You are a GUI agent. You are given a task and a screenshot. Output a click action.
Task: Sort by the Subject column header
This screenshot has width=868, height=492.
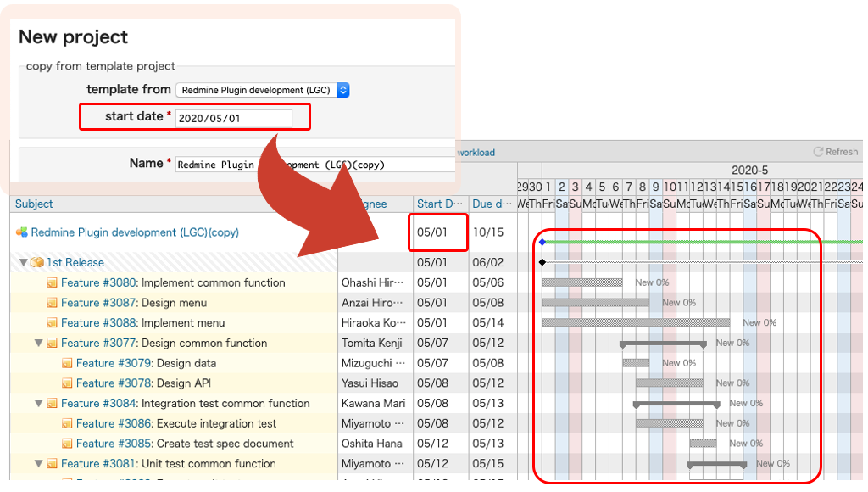pyautogui.click(x=34, y=204)
